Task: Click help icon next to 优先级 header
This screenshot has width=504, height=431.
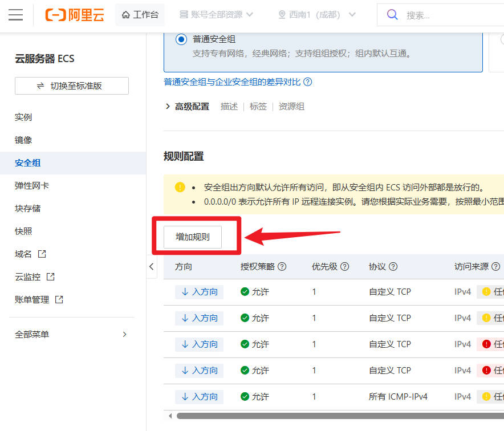Action: coord(344,267)
